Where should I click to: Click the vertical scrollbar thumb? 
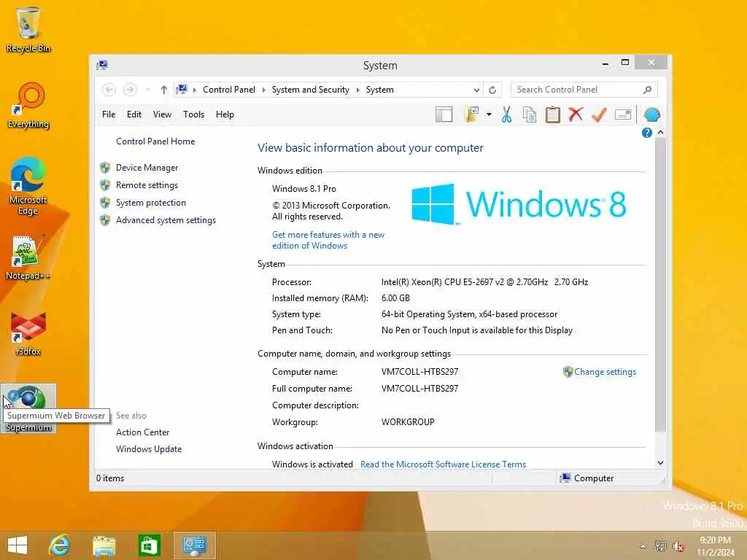pos(660,285)
